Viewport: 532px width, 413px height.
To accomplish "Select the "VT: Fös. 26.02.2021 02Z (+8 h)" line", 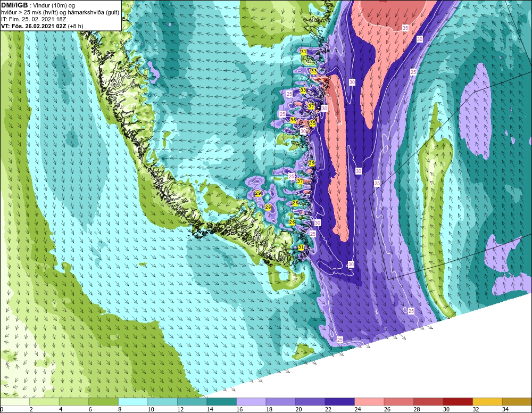I will point(42,26).
